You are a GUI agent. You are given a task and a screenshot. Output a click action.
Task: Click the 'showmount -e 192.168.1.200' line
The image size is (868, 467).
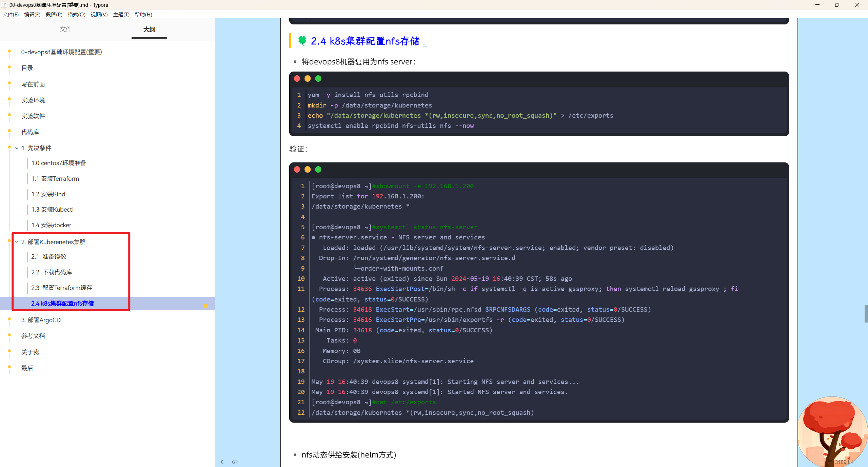click(x=393, y=186)
